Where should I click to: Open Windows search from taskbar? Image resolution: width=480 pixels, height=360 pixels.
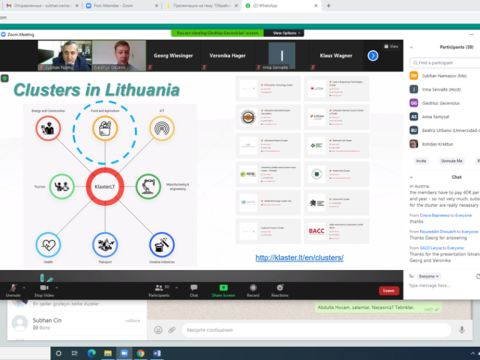tap(59, 353)
